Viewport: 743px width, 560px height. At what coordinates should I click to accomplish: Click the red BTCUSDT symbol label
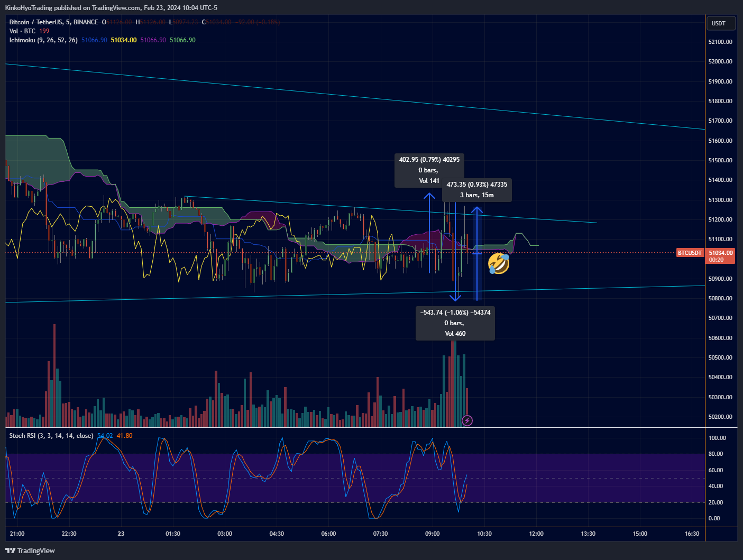[690, 253]
